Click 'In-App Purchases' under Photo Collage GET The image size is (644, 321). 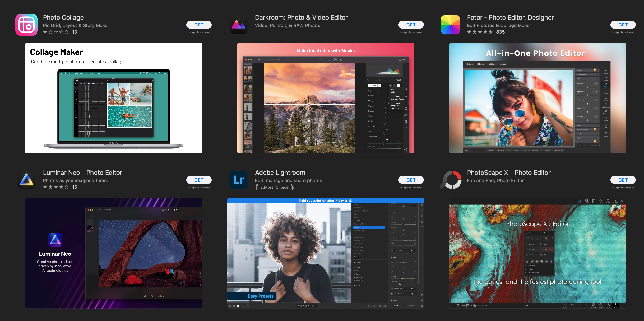[199, 32]
